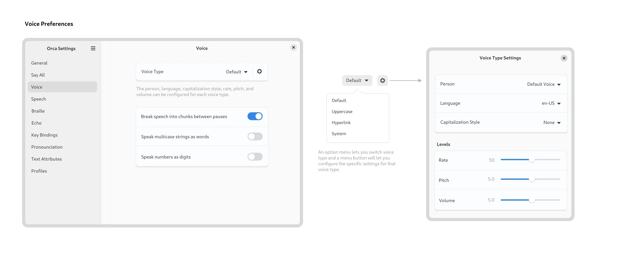Turn on speak numbers as digits
The width and height of the screenshot is (644, 278).
(x=255, y=157)
